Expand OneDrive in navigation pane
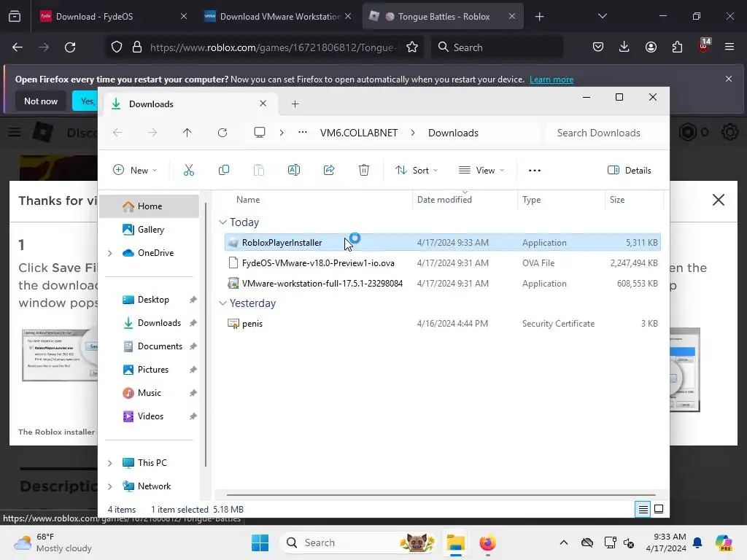Image resolution: width=747 pixels, height=560 pixels. [x=110, y=253]
